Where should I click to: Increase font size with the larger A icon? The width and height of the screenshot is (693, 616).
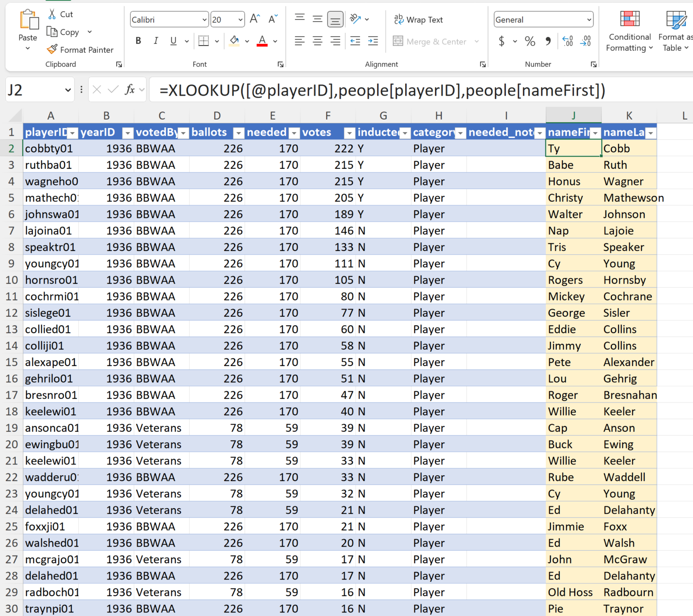pyautogui.click(x=254, y=19)
